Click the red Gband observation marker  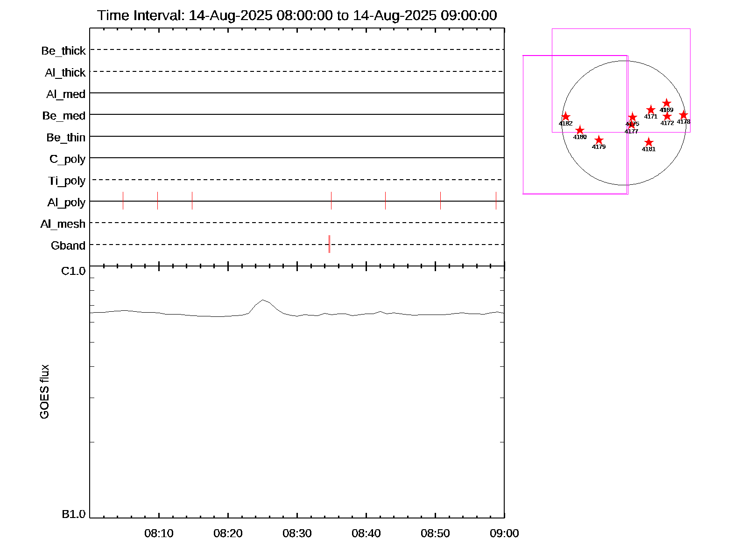[x=329, y=244]
